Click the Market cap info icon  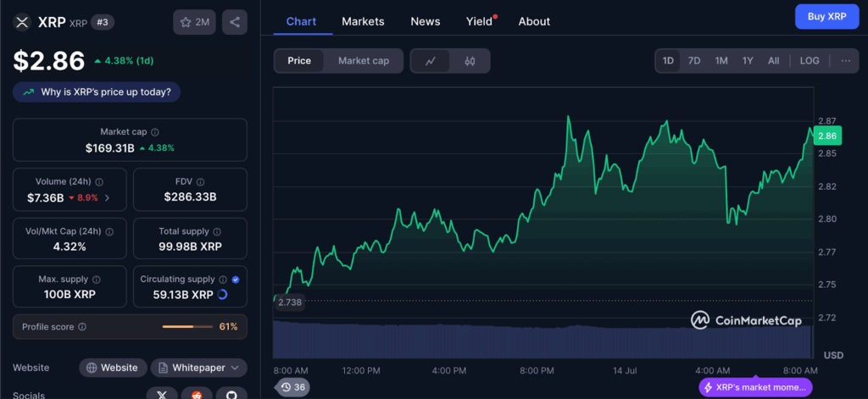click(154, 132)
